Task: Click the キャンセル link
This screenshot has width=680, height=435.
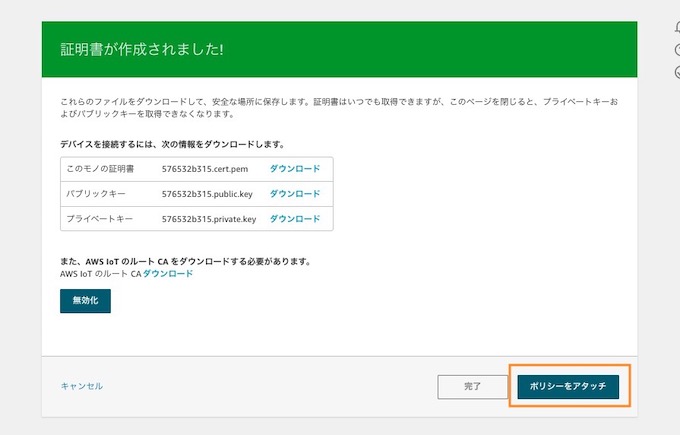Action: 82,386
